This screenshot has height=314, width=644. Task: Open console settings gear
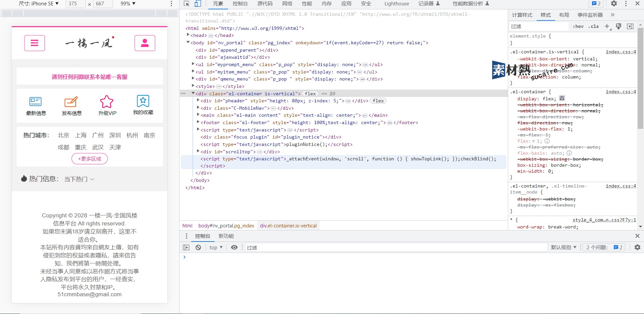click(x=637, y=247)
